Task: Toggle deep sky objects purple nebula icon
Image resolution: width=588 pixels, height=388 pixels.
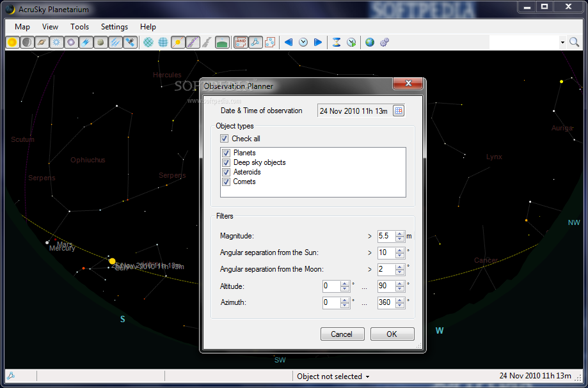Action: (x=71, y=42)
